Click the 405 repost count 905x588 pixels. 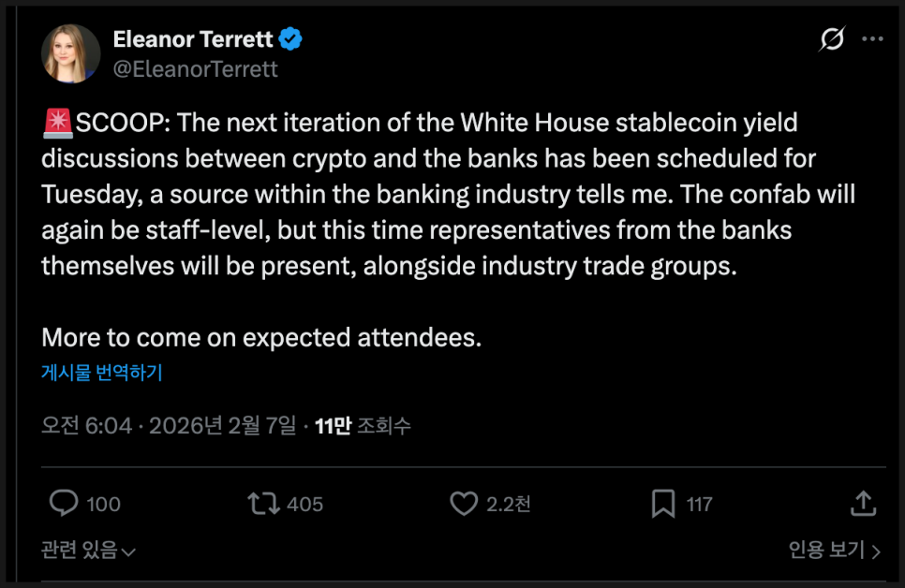point(304,504)
